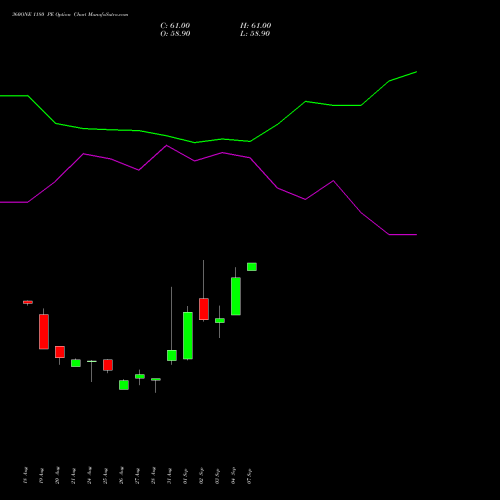Click the high value H: 61.00

point(256,26)
